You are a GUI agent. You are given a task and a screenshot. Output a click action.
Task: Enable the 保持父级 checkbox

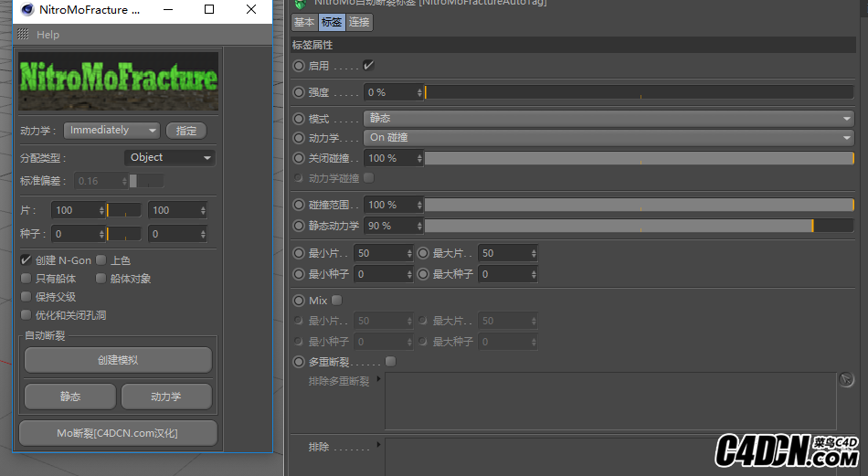coord(26,297)
